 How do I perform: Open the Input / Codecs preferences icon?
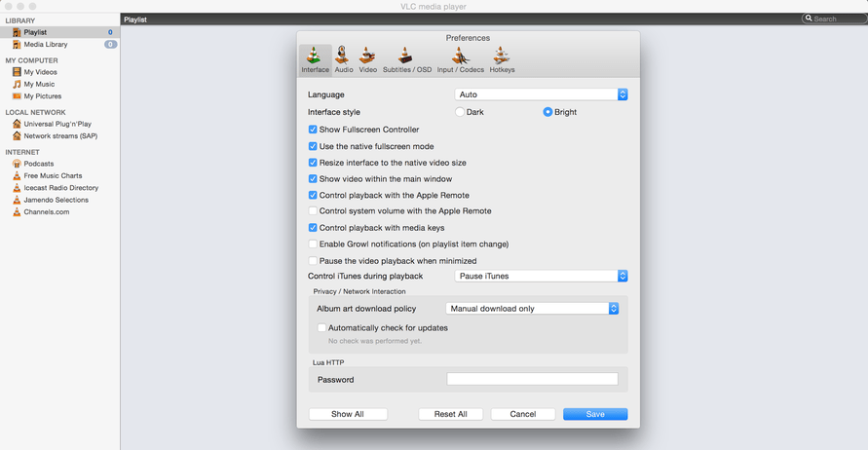[460, 56]
